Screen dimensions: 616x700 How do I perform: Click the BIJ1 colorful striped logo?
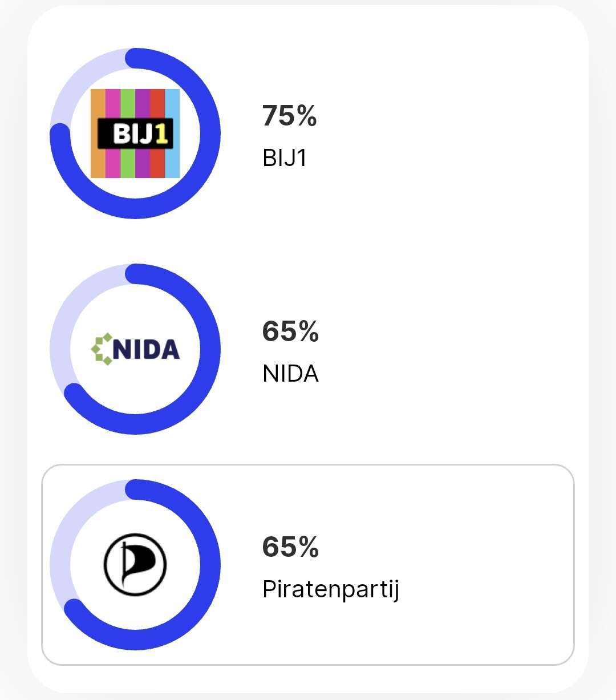coord(135,133)
